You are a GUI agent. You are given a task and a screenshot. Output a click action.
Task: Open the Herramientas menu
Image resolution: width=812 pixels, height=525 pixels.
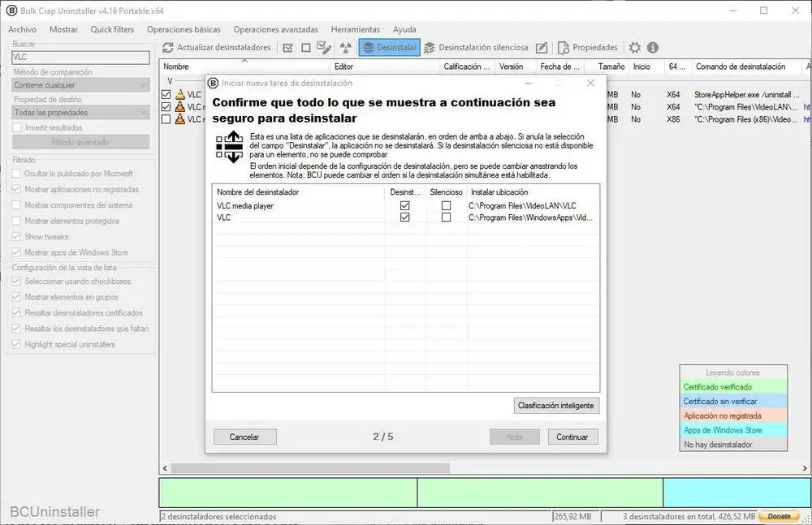click(356, 29)
